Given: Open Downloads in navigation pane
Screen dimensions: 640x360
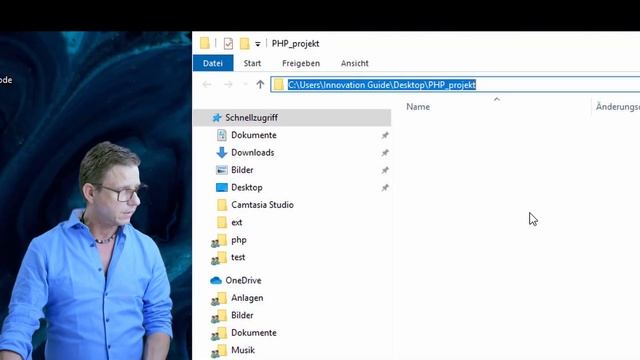Looking at the screenshot, I should click(252, 153).
